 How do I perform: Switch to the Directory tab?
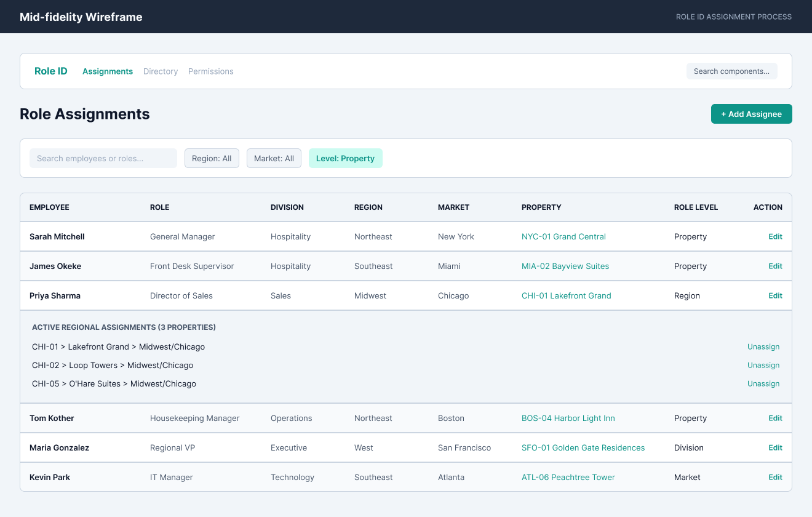[161, 71]
